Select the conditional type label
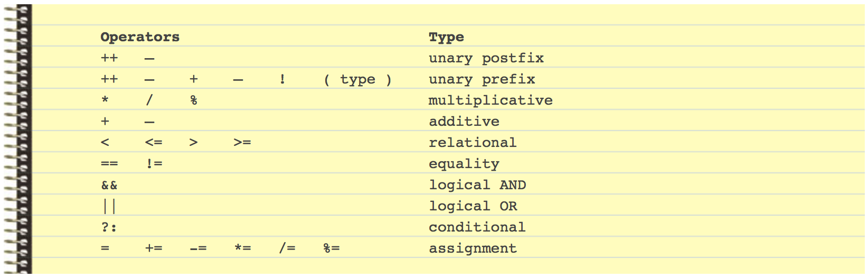 [x=477, y=227]
